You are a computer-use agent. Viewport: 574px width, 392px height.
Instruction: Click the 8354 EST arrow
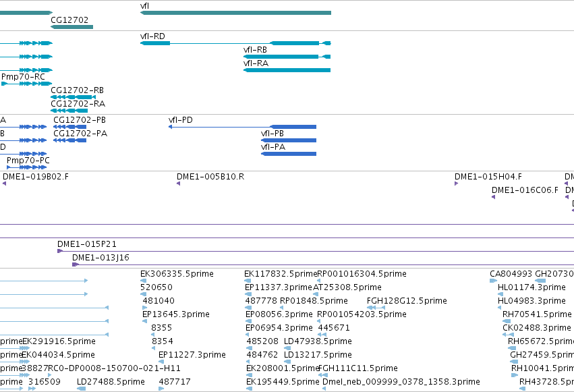153,348
